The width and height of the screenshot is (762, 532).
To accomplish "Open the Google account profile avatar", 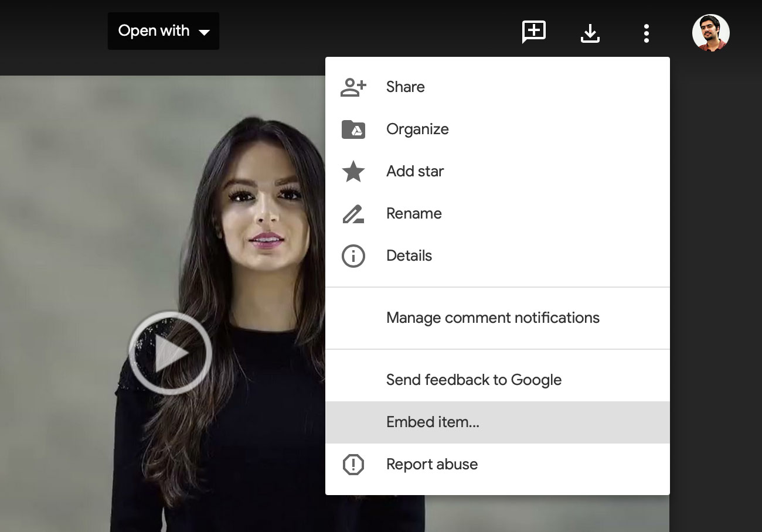I will (710, 33).
